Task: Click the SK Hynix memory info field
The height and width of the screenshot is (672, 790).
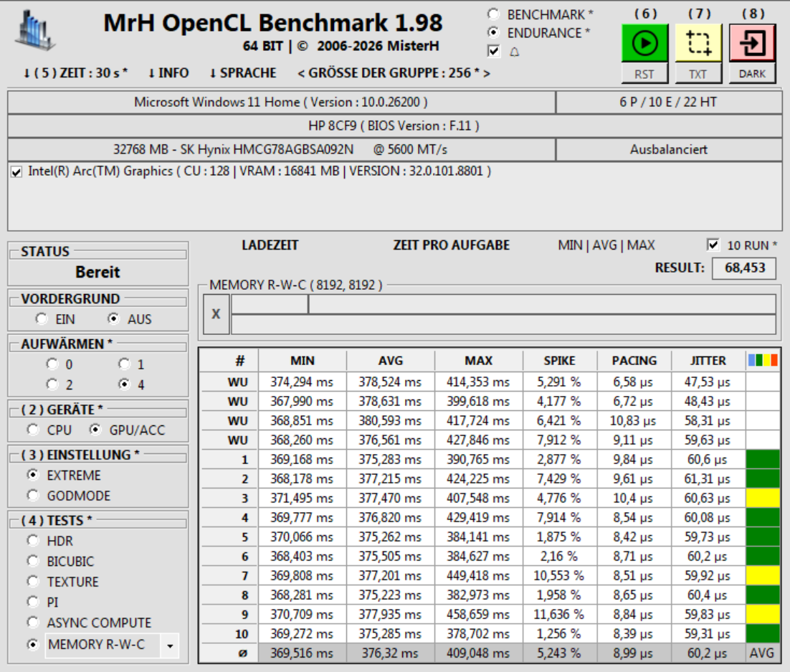Action: 281,149
